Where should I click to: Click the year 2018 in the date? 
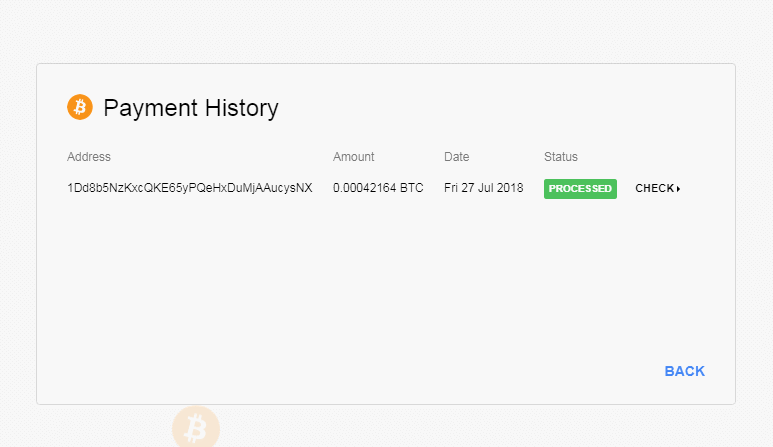click(x=512, y=189)
